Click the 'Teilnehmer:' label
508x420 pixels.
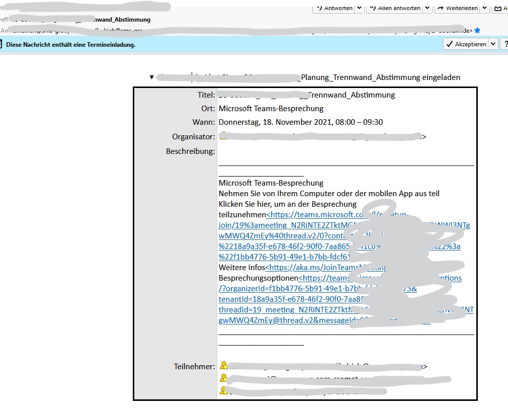click(194, 367)
